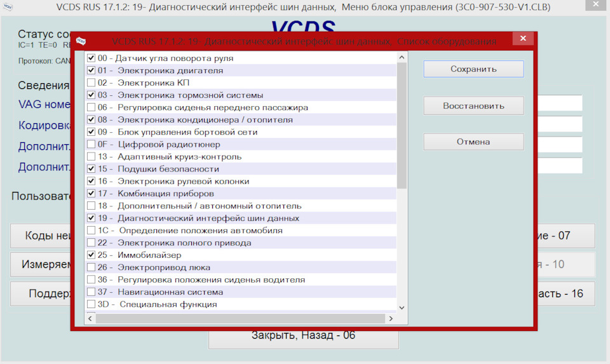The image size is (610, 364).
Task: Enable 13 - Адаптивный круиз-контроль checkbox
Action: point(91,156)
